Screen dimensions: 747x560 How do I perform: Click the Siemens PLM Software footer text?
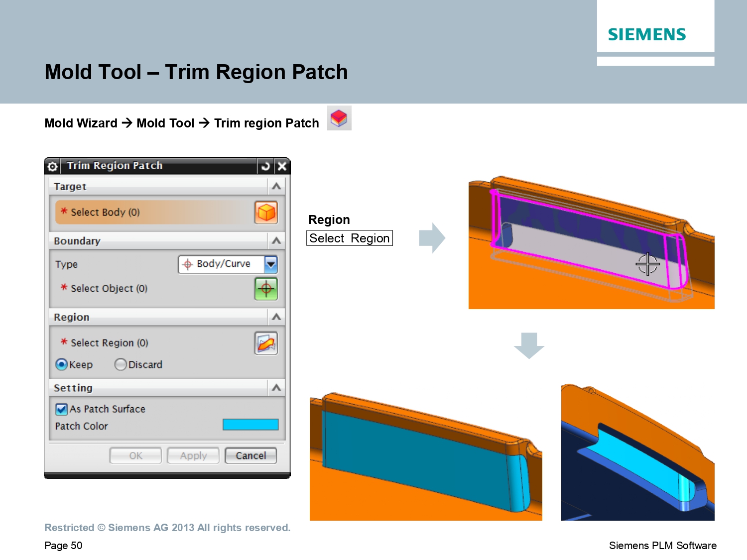point(663,546)
